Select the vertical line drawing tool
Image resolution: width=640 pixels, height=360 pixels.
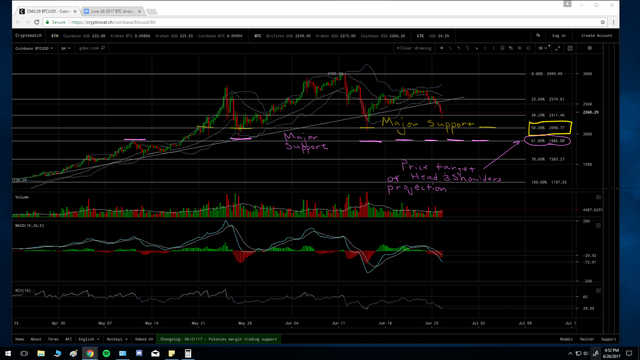tap(493, 48)
